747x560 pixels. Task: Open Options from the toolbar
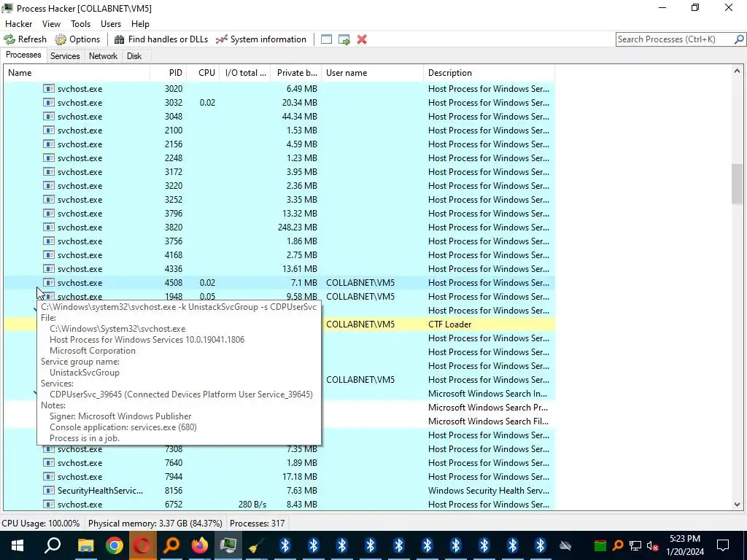coord(77,39)
